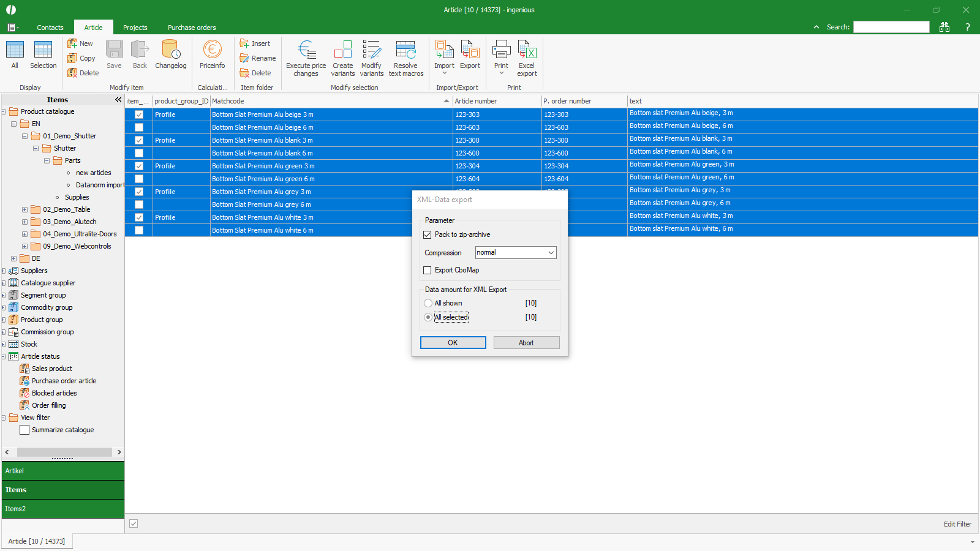Enable the Export CboMap checkbox
Image resolution: width=980 pixels, height=551 pixels.
[428, 270]
